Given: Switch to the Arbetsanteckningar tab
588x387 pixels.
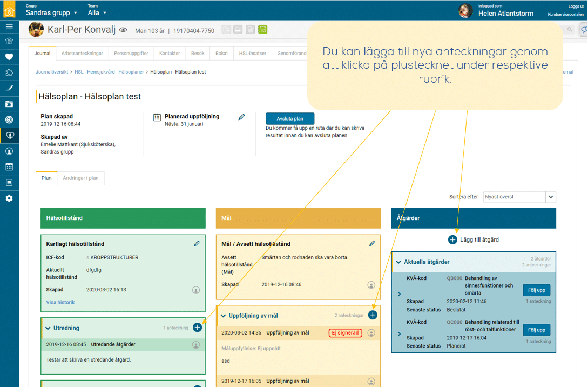Looking at the screenshot, I should (82, 54).
